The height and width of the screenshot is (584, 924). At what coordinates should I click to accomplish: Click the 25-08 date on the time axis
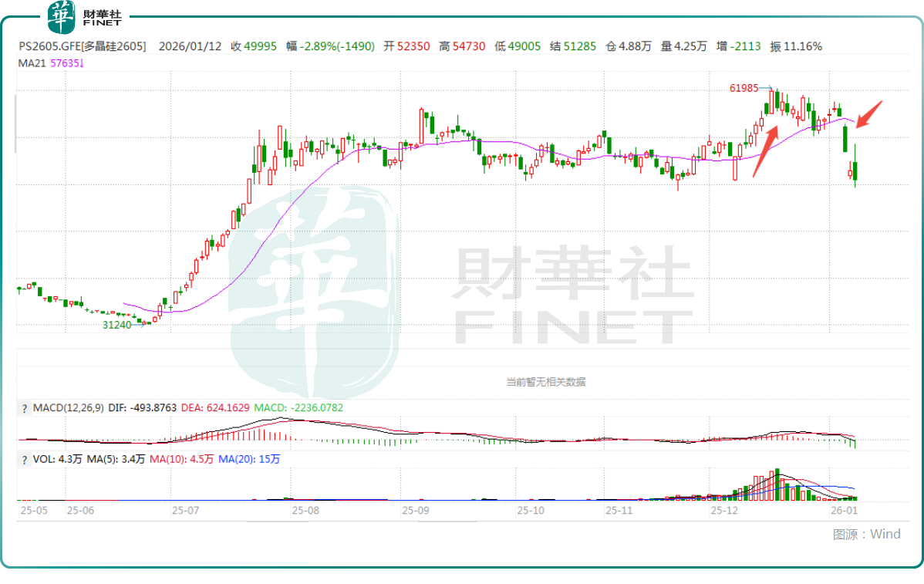[x=305, y=511]
